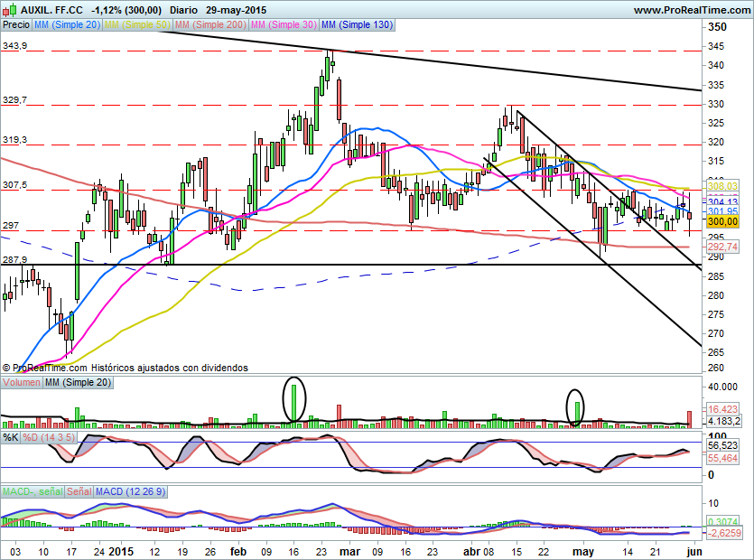This screenshot has width=754, height=560.
Task: Toggle the MM (Simple 20) price indicator
Action: (x=67, y=25)
